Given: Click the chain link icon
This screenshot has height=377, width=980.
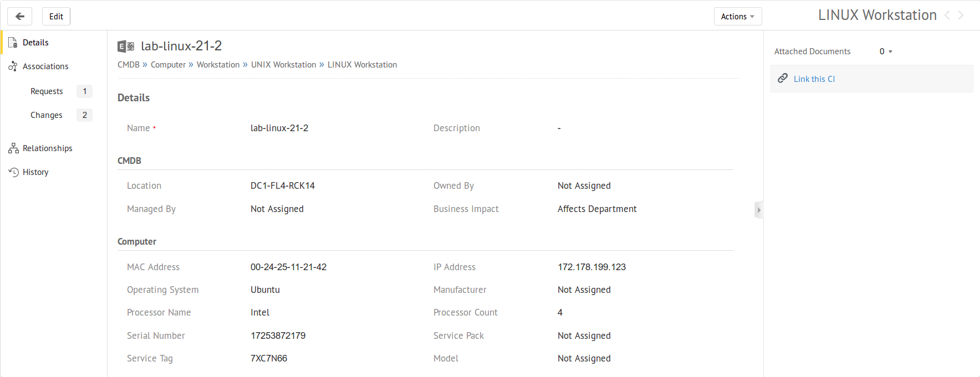Looking at the screenshot, I should (783, 79).
